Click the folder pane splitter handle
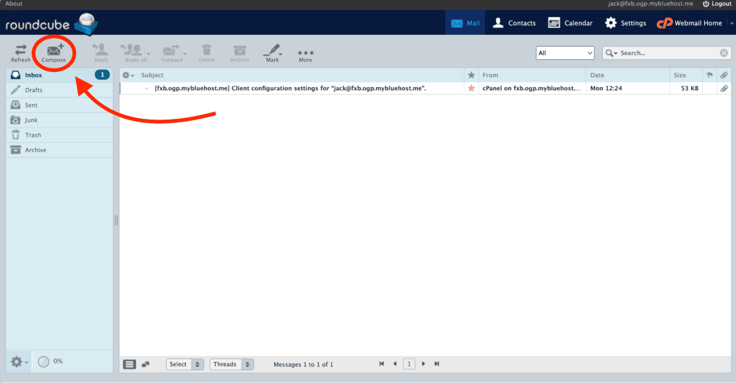This screenshot has height=383, width=736. coord(116,221)
